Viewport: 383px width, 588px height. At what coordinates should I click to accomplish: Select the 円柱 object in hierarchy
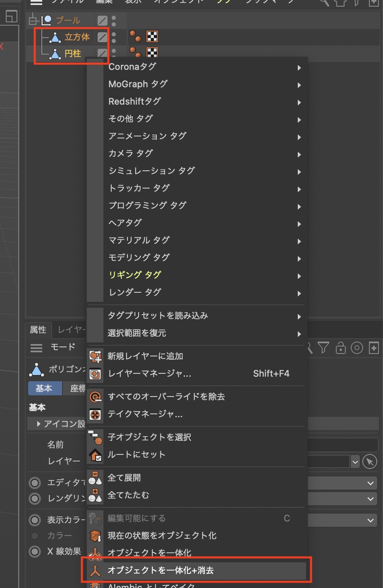[73, 54]
